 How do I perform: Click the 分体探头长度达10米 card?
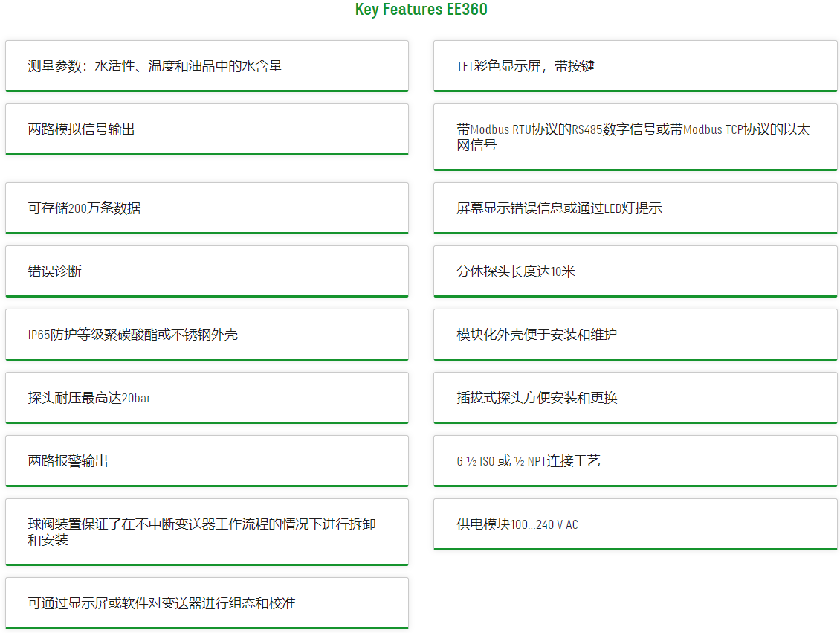(635, 271)
